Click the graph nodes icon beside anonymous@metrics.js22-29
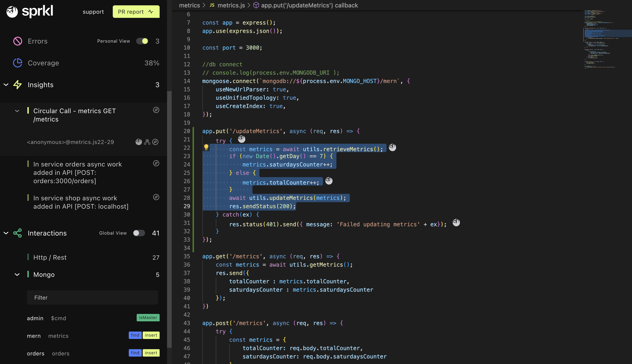The height and width of the screenshot is (364, 632). 147,142
